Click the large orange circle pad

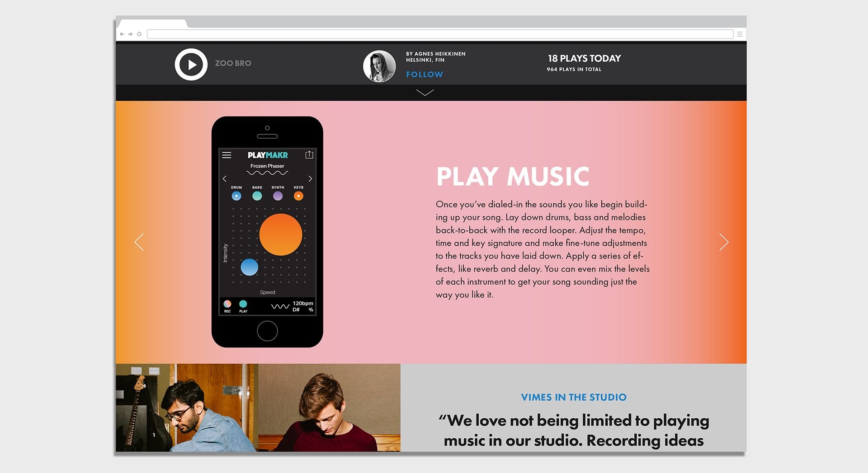coord(281,234)
